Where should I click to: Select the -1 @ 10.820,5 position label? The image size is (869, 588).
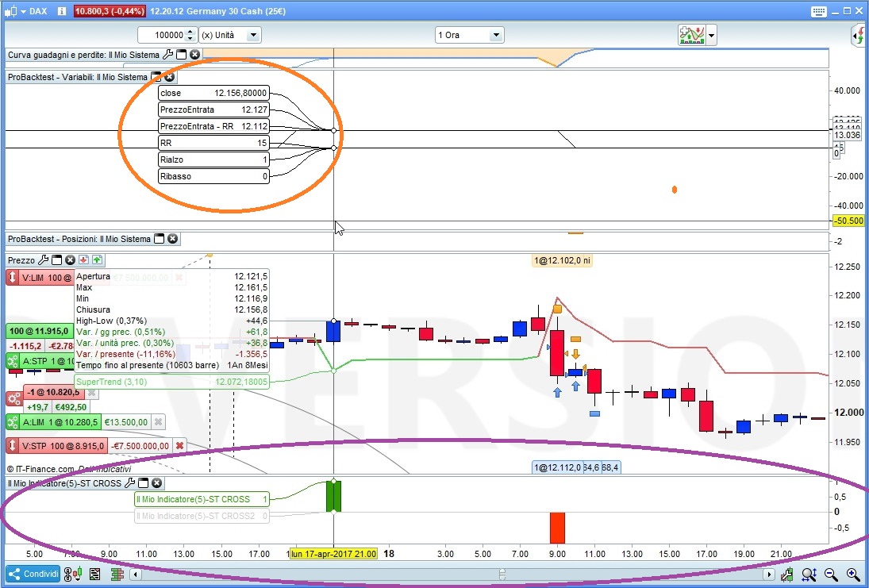pyautogui.click(x=54, y=393)
